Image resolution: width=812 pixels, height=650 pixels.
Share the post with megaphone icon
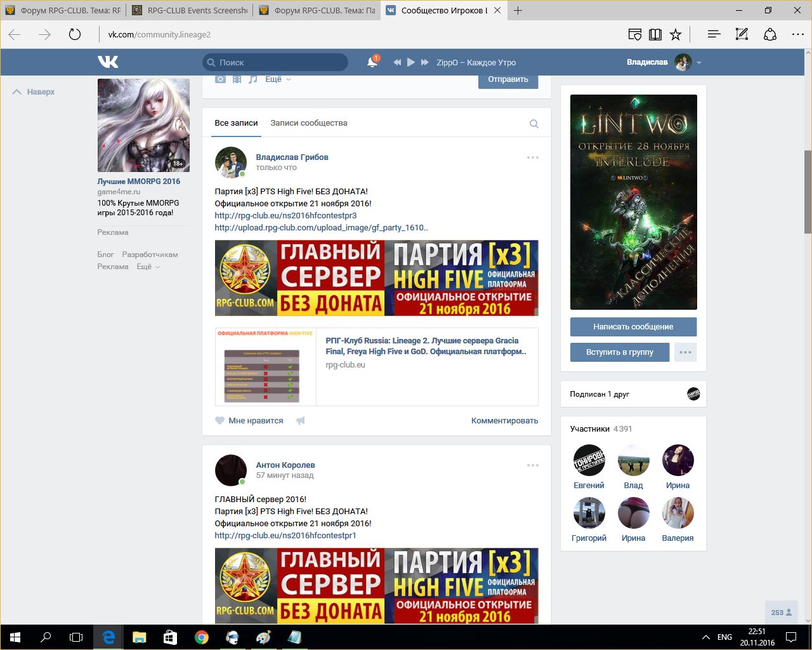click(x=301, y=420)
